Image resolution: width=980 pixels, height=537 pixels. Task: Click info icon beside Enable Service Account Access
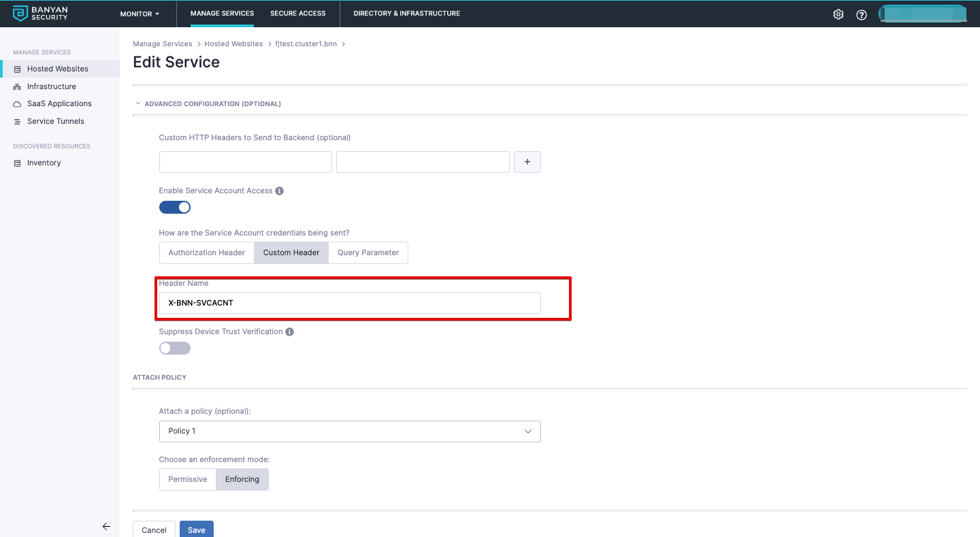[x=279, y=191]
